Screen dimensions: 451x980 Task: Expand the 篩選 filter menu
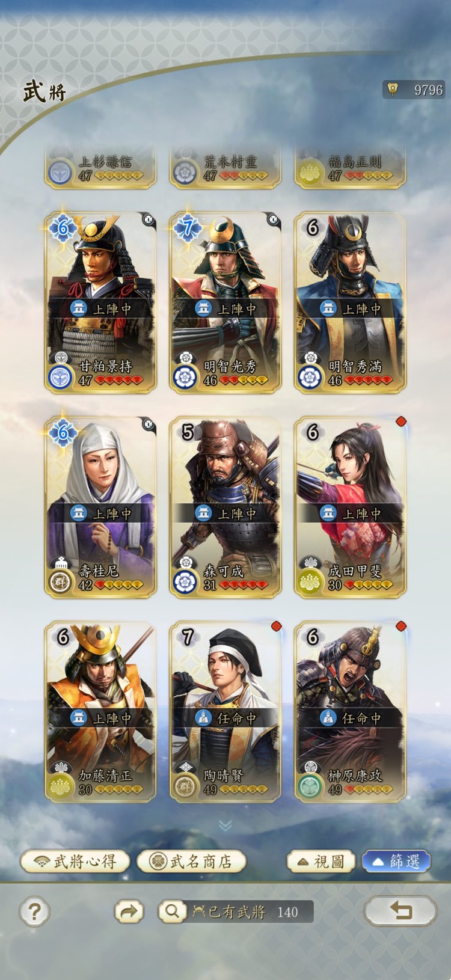pyautogui.click(x=396, y=862)
